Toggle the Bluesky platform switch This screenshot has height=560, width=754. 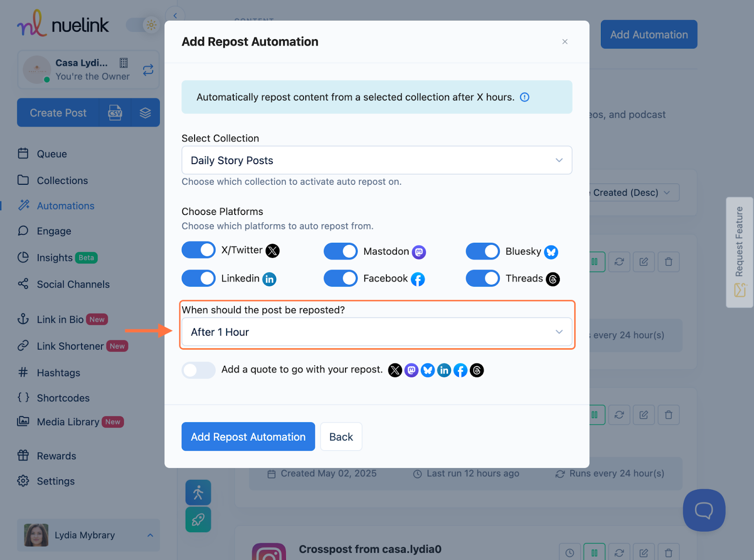pyautogui.click(x=483, y=251)
